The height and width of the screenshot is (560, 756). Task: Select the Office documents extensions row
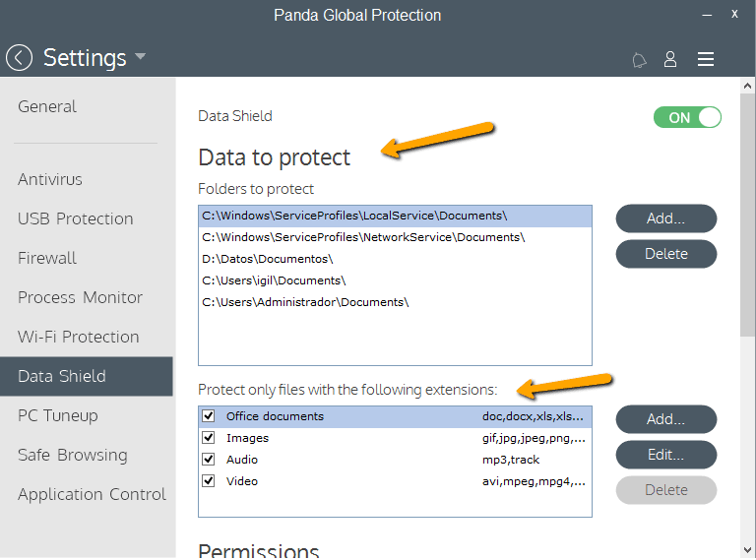pyautogui.click(x=395, y=416)
